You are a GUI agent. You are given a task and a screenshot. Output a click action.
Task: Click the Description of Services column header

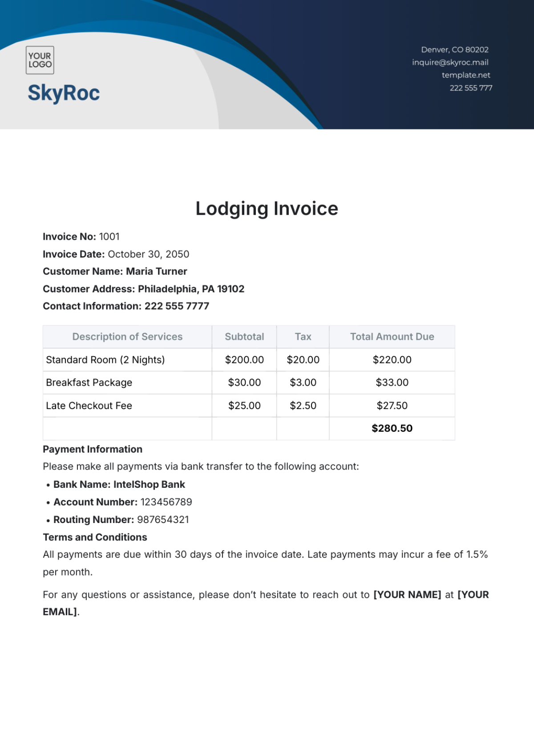[x=127, y=337]
